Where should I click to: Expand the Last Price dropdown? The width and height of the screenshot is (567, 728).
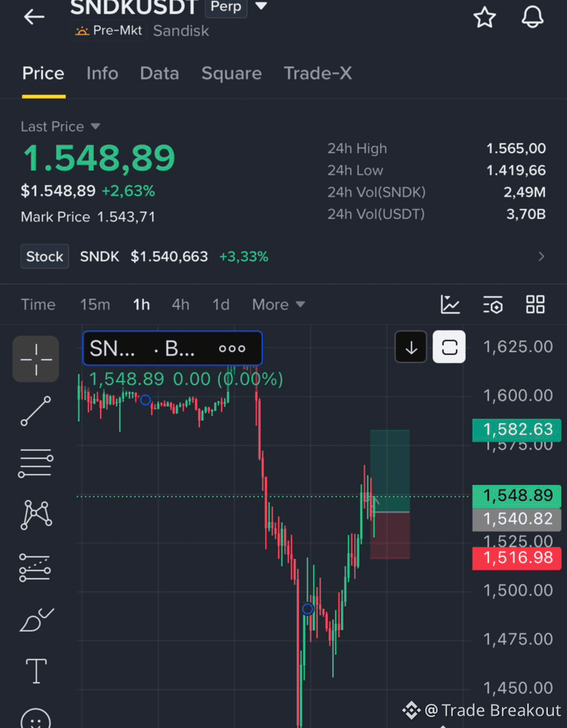[x=95, y=127]
